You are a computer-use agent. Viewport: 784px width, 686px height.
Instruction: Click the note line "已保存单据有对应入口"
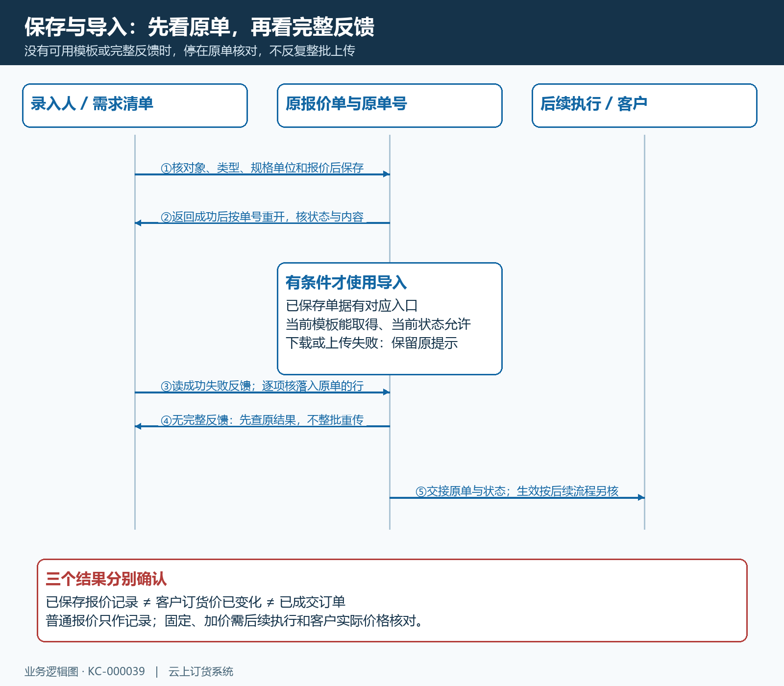[352, 306]
